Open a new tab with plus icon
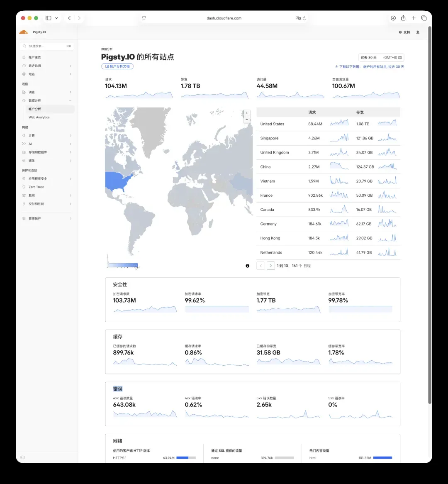Image resolution: width=448 pixels, height=484 pixels. (x=414, y=18)
